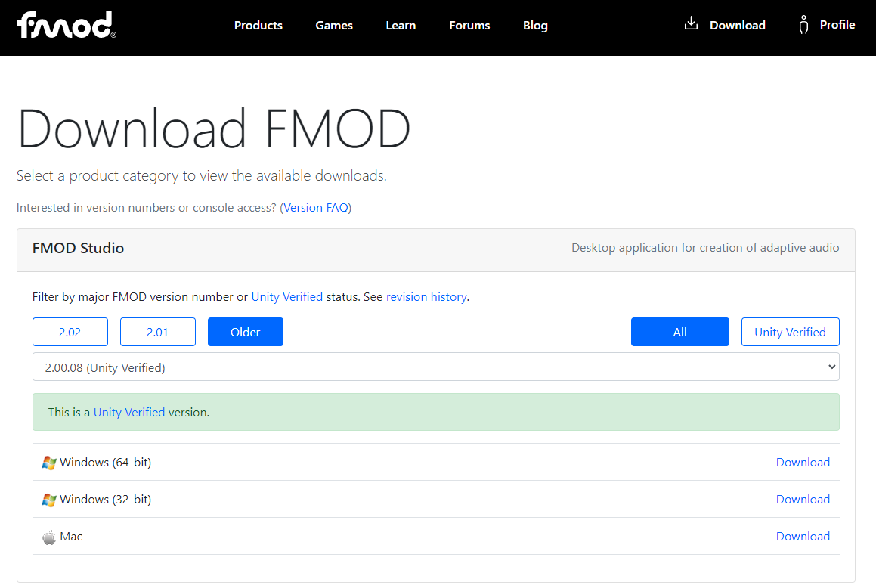The image size is (876, 588).
Task: Open the Learn menu
Action: [x=401, y=25]
